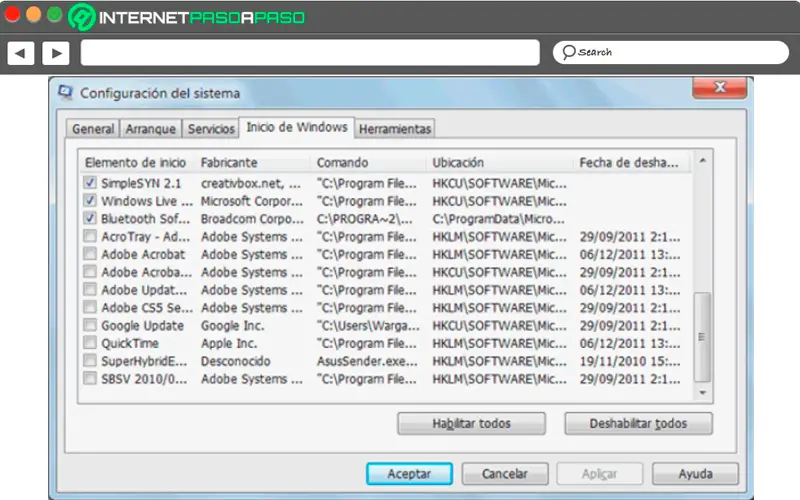Select the Microsoft Corpor... cell

coord(252,201)
